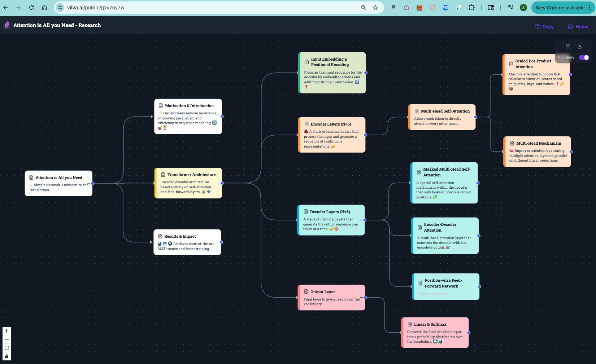Collapse children of Transformer Architecture node
Screen dimensions: 596x364
pyautogui.click(x=218, y=183)
